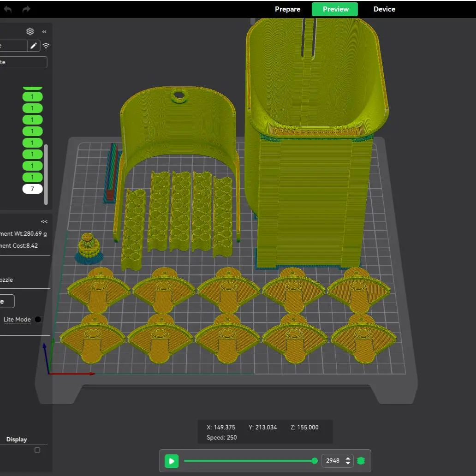Image resolution: width=476 pixels, height=476 pixels.
Task: Click the green layers icon beside 2948
Action: point(361,461)
